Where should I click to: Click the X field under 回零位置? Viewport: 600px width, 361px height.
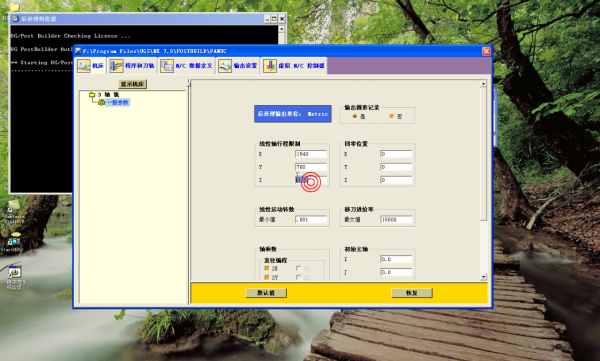(x=396, y=154)
